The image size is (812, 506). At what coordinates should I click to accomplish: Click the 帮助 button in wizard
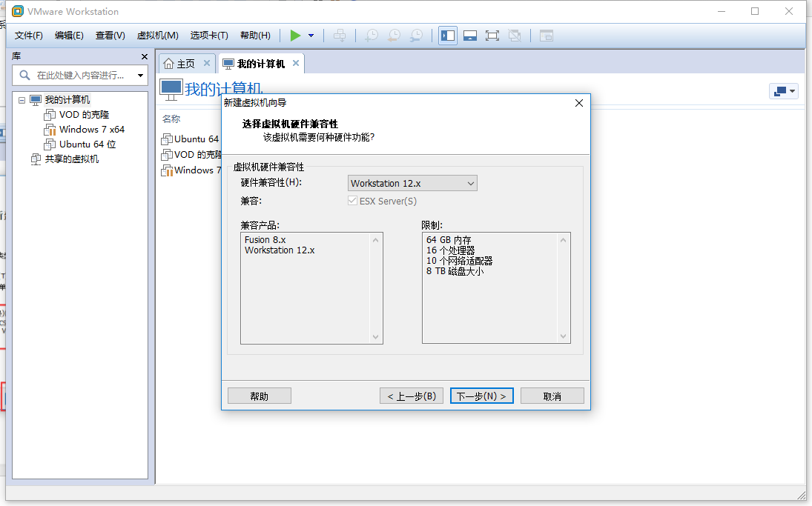(x=260, y=396)
